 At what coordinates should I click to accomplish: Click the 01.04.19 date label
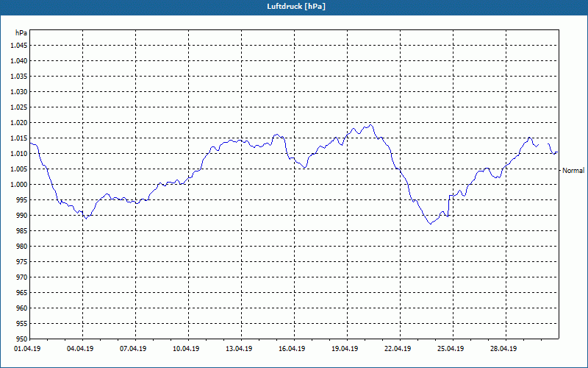pyautogui.click(x=27, y=349)
